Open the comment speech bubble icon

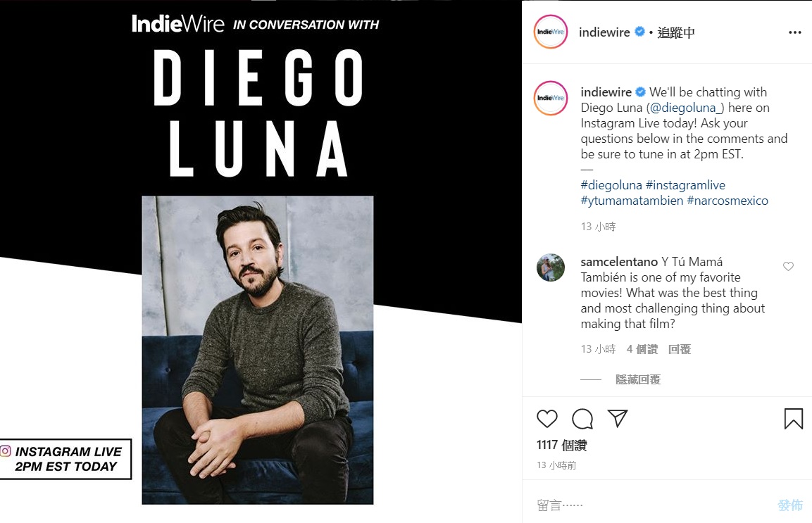click(x=582, y=418)
